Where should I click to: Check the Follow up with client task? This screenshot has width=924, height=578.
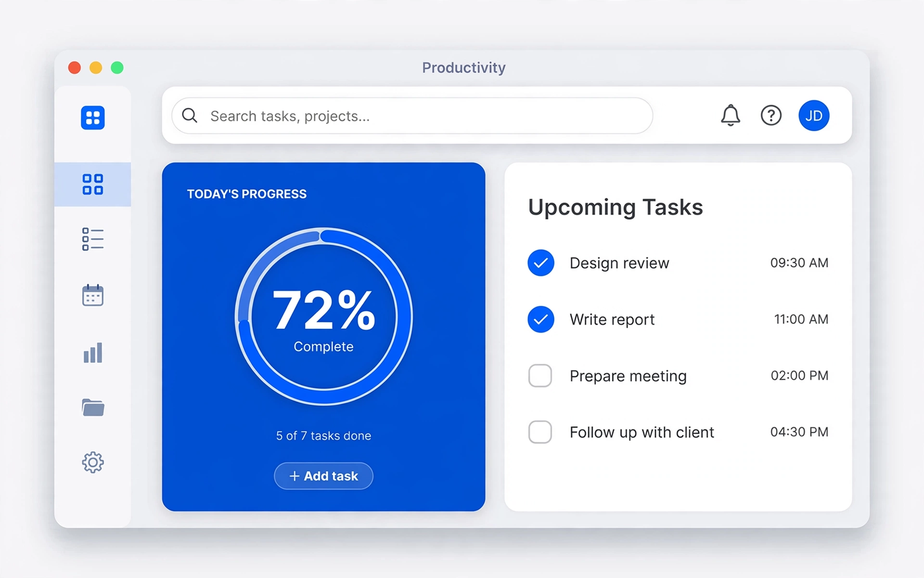[x=540, y=432]
